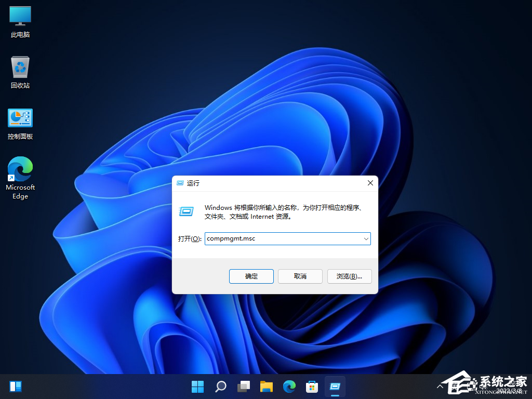The image size is (532, 399).
Task: Select the active Run dialog taskbar icon
Action: coord(335,387)
